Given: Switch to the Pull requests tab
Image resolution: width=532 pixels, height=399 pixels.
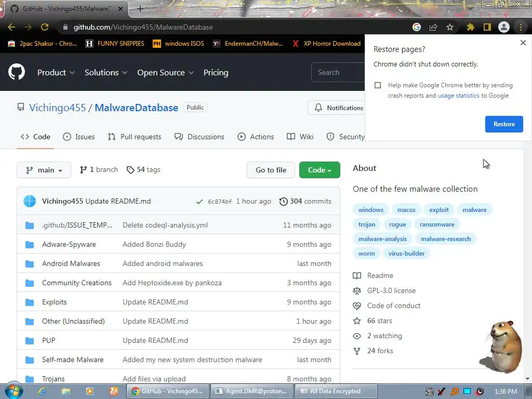Looking at the screenshot, I should (135, 137).
